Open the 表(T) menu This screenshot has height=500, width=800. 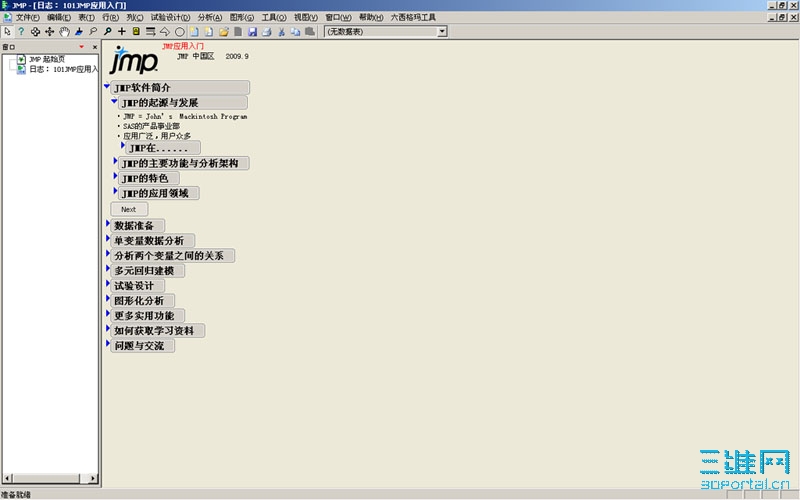(87, 17)
